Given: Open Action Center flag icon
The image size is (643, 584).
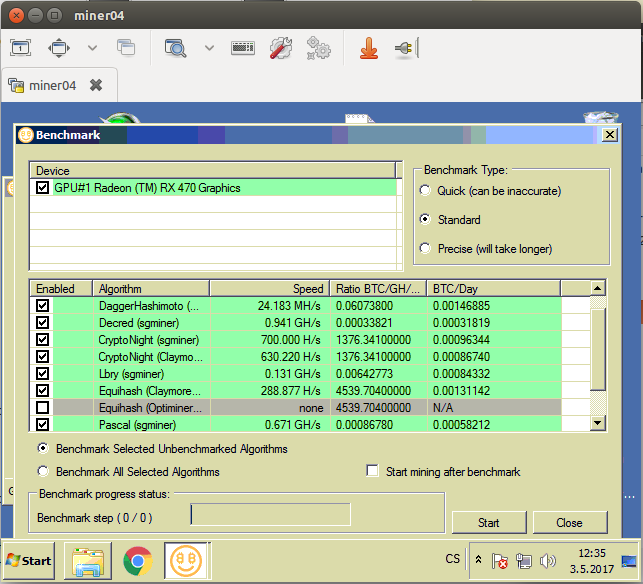Looking at the screenshot, I should (x=499, y=561).
